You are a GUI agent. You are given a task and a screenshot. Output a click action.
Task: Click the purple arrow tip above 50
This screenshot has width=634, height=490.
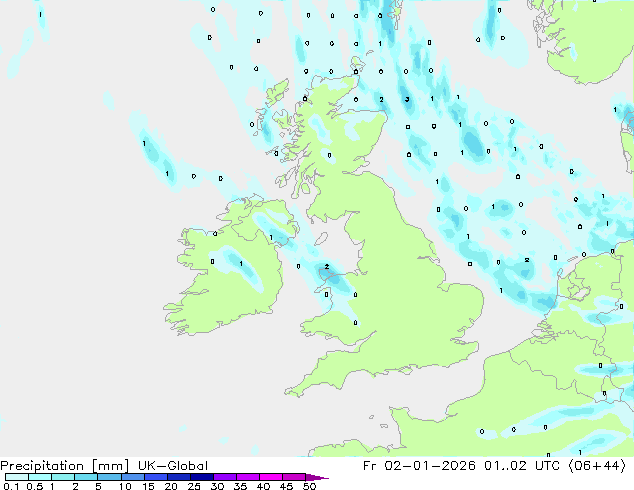pyautogui.click(x=317, y=477)
